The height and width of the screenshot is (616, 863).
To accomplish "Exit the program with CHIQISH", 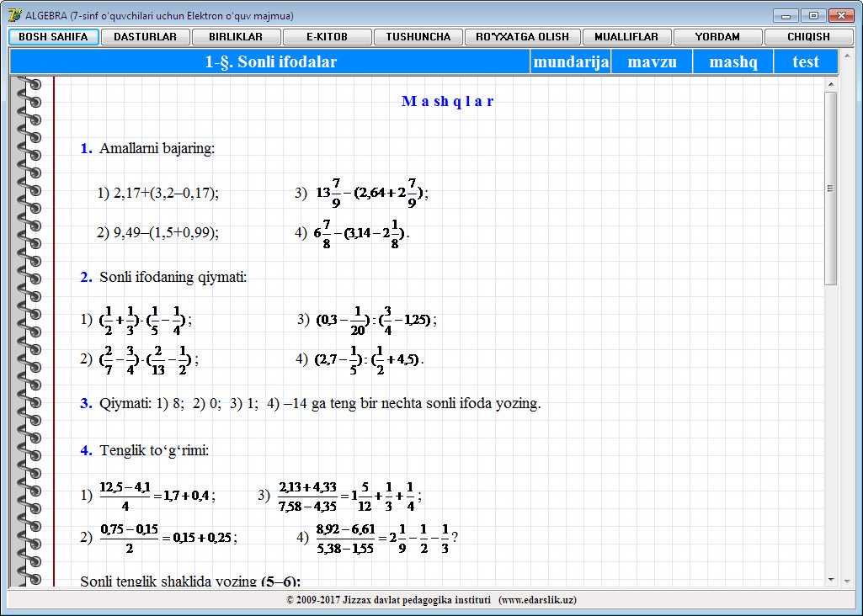I will point(808,37).
